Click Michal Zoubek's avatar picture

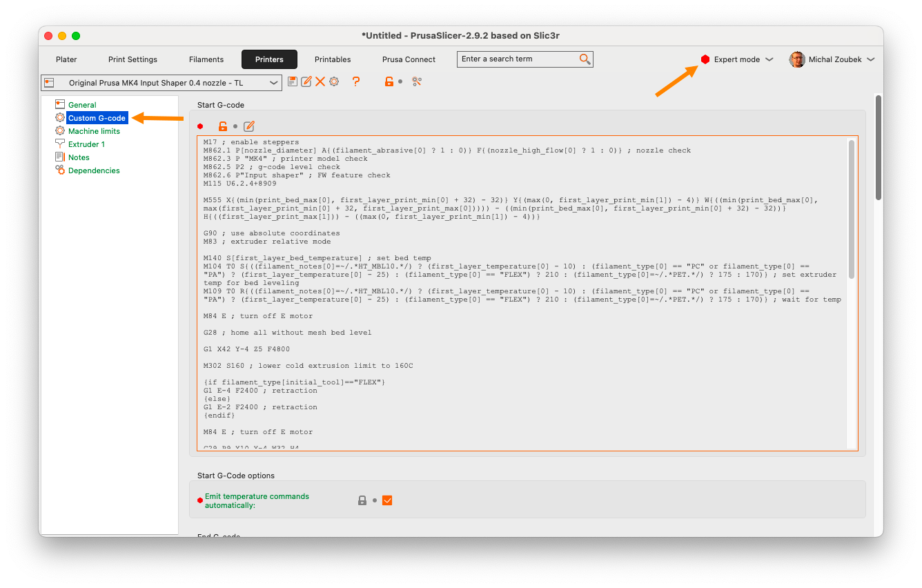pyautogui.click(x=797, y=59)
